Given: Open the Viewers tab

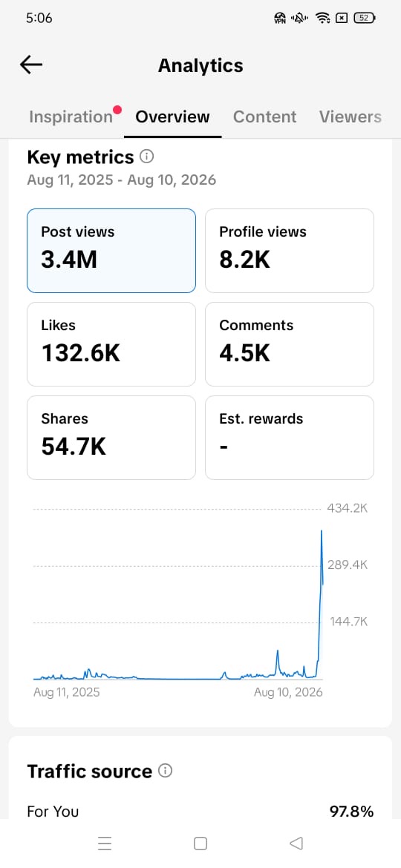Looking at the screenshot, I should coord(350,116).
